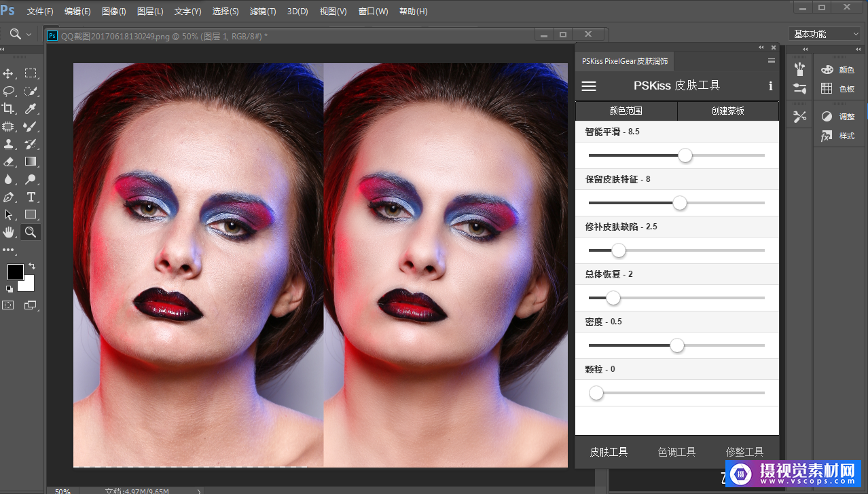
Task: Open the 编辑(E) menu
Action: point(77,12)
